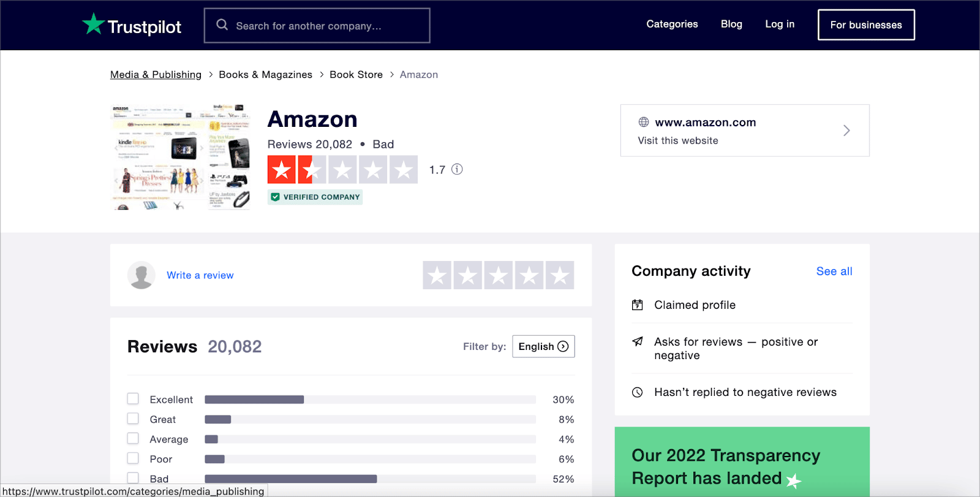Open the English language filter dropdown
Viewport: 980px width, 497px height.
[543, 346]
